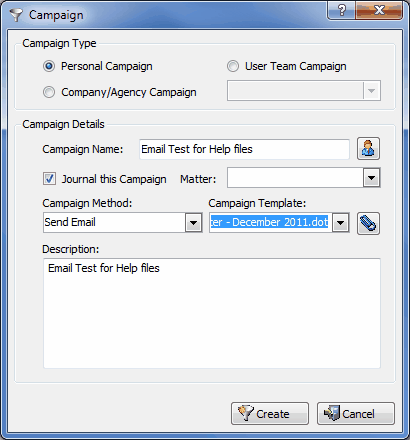Click the empty Matter field
Screen dimensions: 410x440
tap(295, 178)
